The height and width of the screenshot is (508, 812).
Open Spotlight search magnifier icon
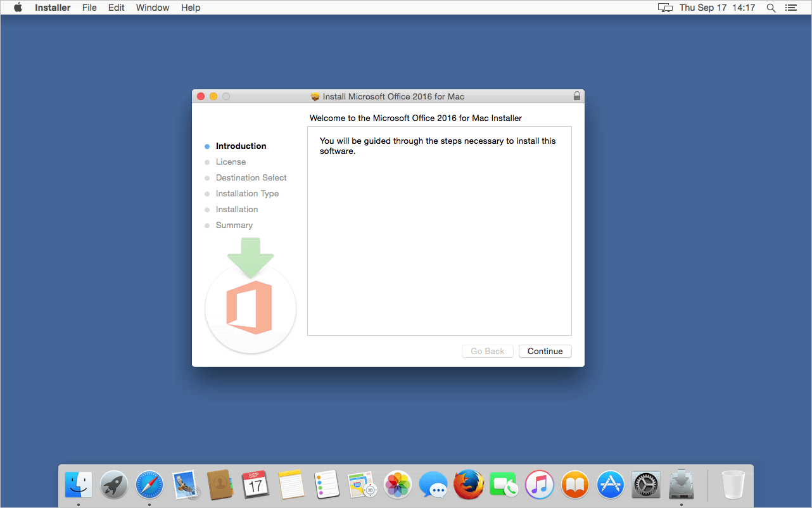(771, 8)
